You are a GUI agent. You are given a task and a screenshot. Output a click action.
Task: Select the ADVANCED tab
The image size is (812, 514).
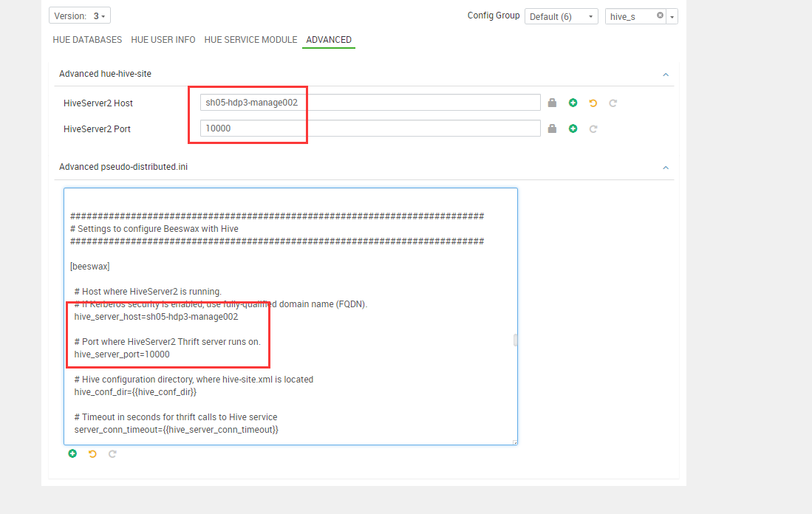click(x=329, y=40)
